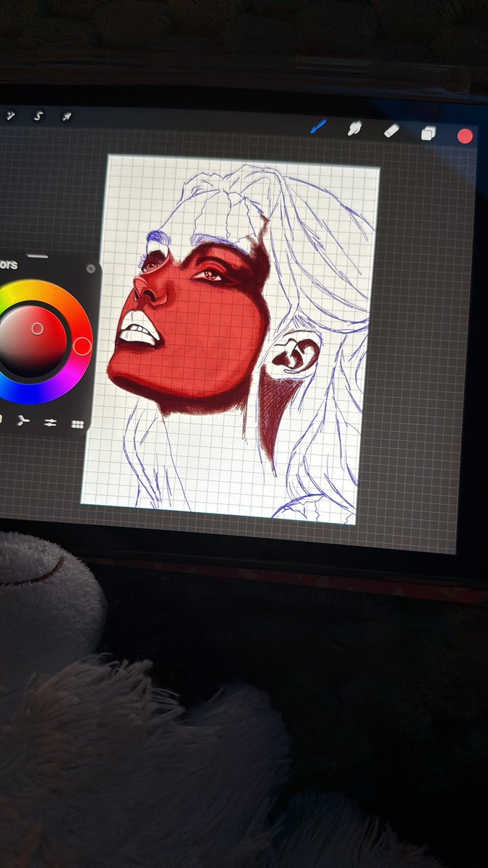Switch to the Palettes grid tab

[77, 425]
